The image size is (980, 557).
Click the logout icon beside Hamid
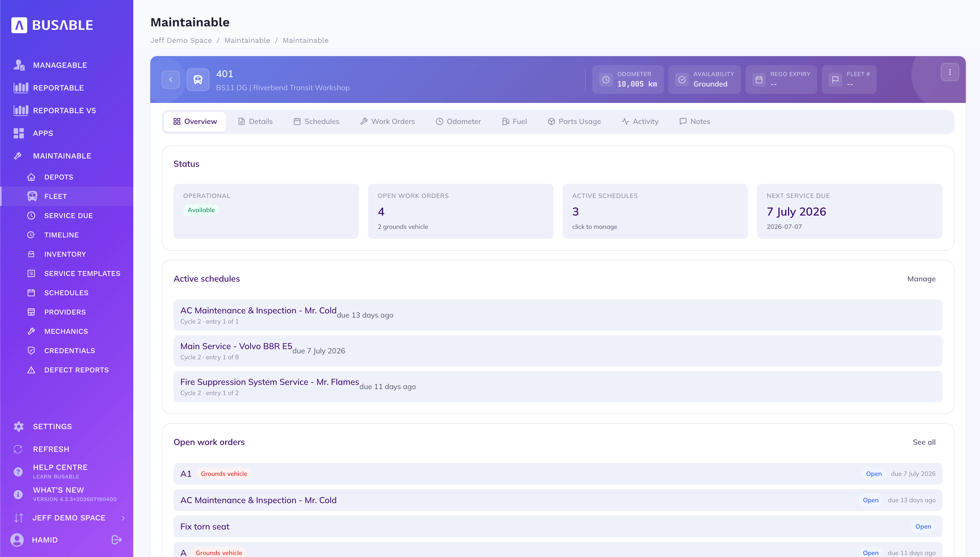click(x=117, y=540)
